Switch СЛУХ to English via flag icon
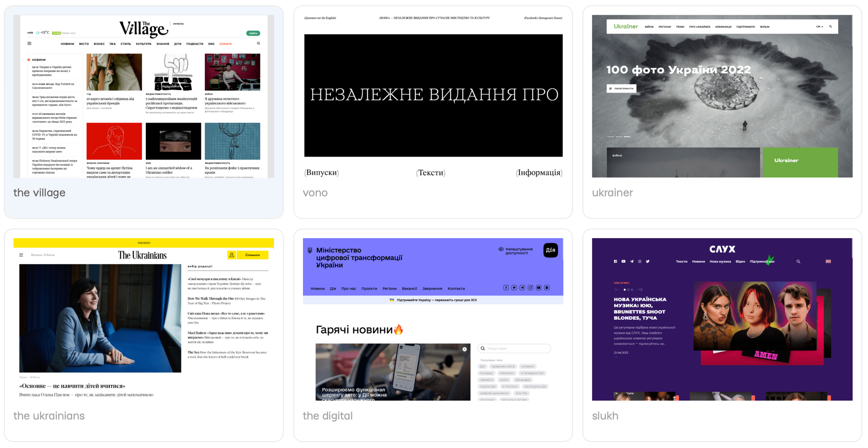The image size is (868, 448). pos(828,262)
